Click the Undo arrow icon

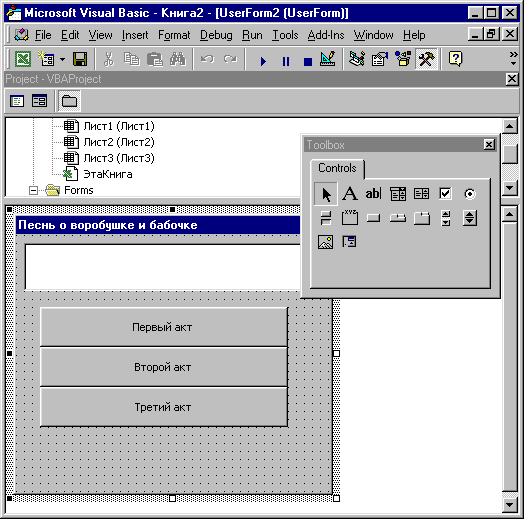207,59
